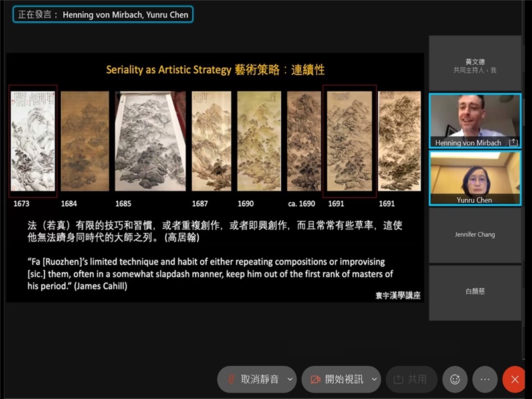Viewport: 532px width, 399px height.
Task: Click the 1684 painting in the slide
Action: pos(85,141)
